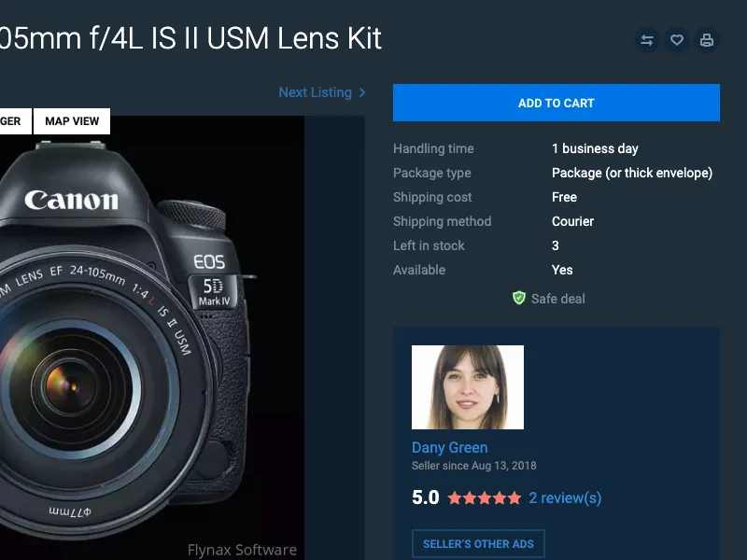Click the SELLER'S OTHER ADS button

478,544
